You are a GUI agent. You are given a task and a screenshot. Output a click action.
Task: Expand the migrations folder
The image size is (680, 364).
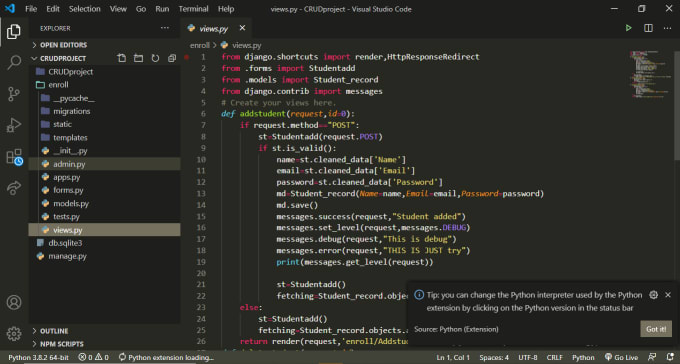click(105, 111)
